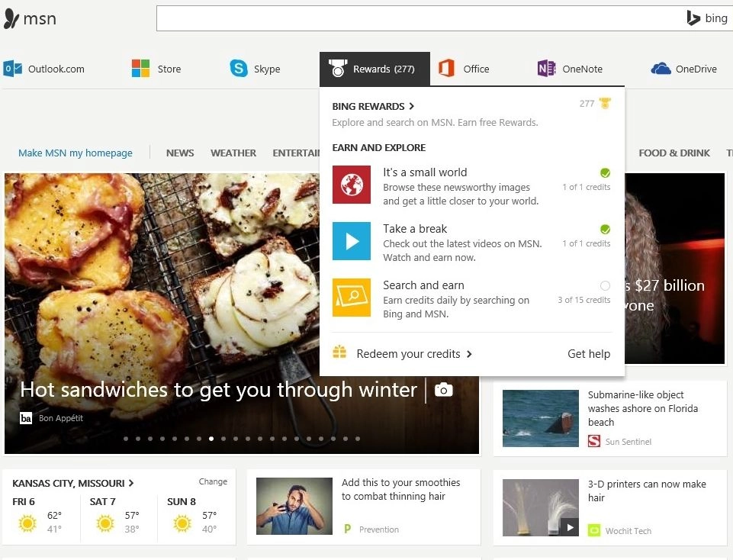The image size is (733, 560).
Task: Click the blue play 'Take a break' tile
Action: click(352, 241)
